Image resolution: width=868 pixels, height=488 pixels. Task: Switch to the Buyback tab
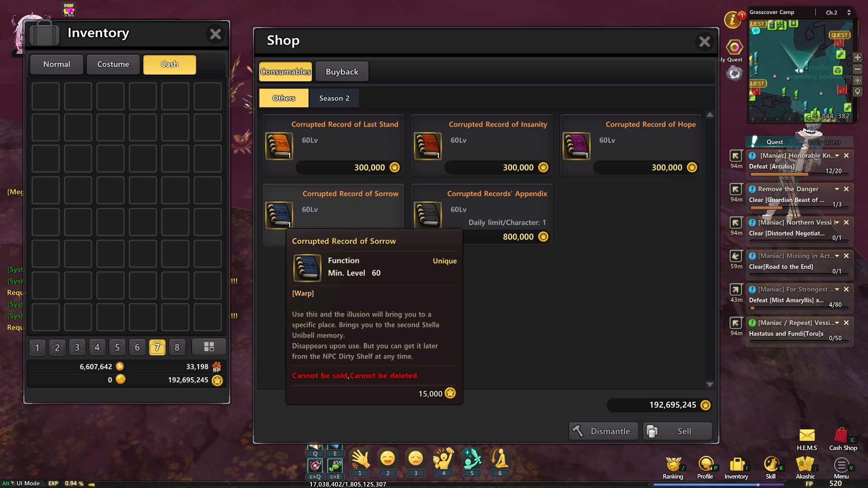342,72
